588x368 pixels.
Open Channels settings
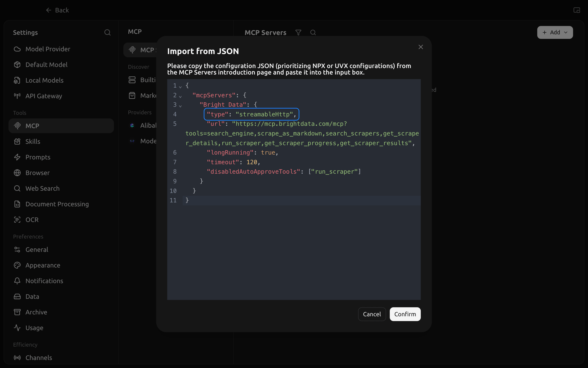pos(61,358)
